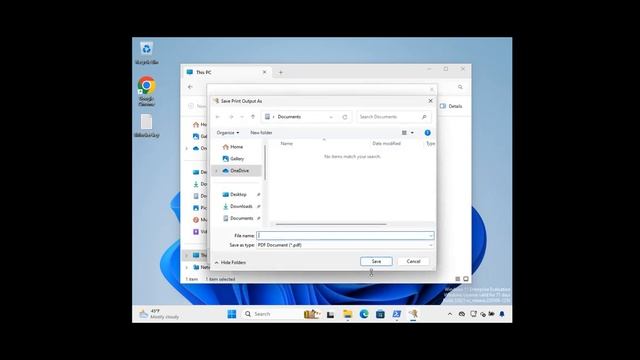Screen dimensions: 640x360
Task: Open Google Chrome desktop shortcut
Action: coord(147,91)
